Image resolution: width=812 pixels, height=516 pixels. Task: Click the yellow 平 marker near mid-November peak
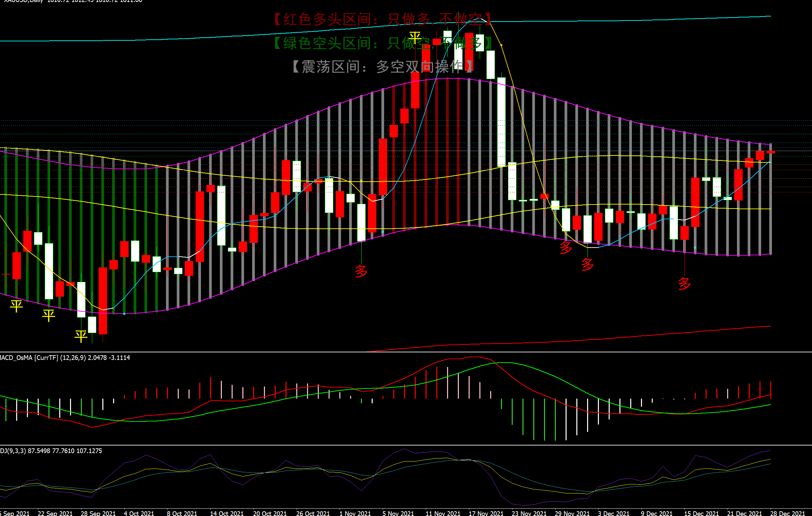(x=415, y=38)
